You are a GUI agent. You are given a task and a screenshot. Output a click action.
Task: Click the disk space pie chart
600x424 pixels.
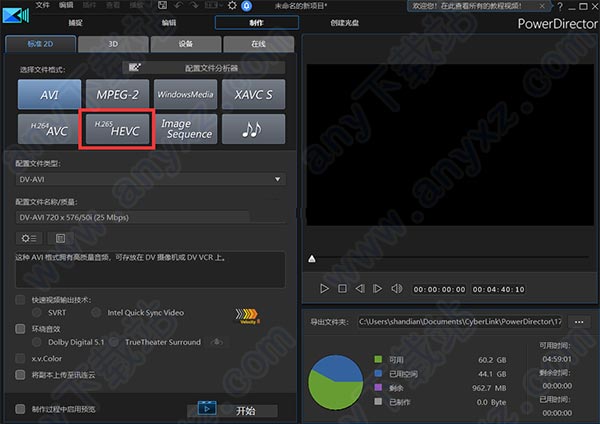tap(336, 382)
